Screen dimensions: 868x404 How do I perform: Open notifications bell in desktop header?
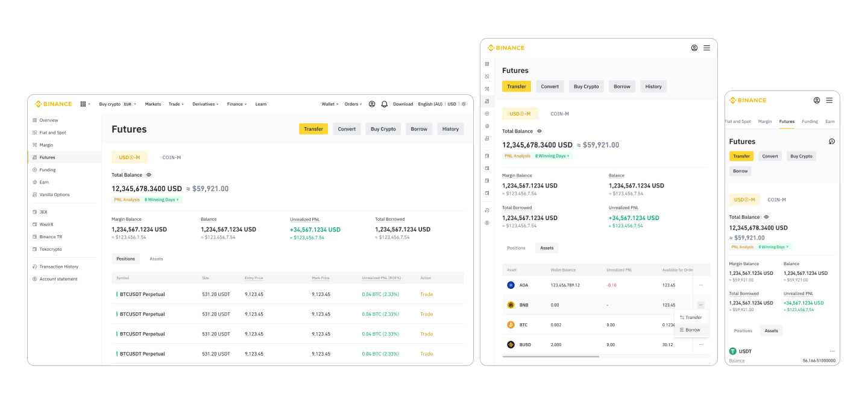click(385, 104)
